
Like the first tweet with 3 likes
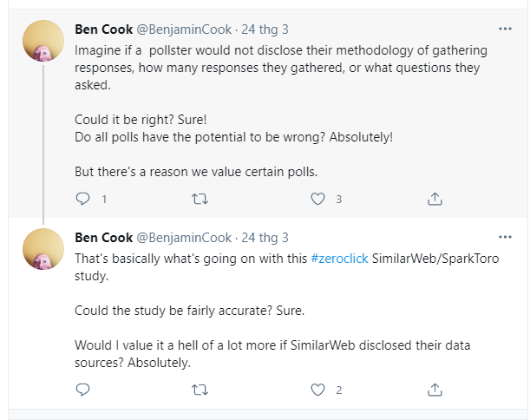[317, 199]
